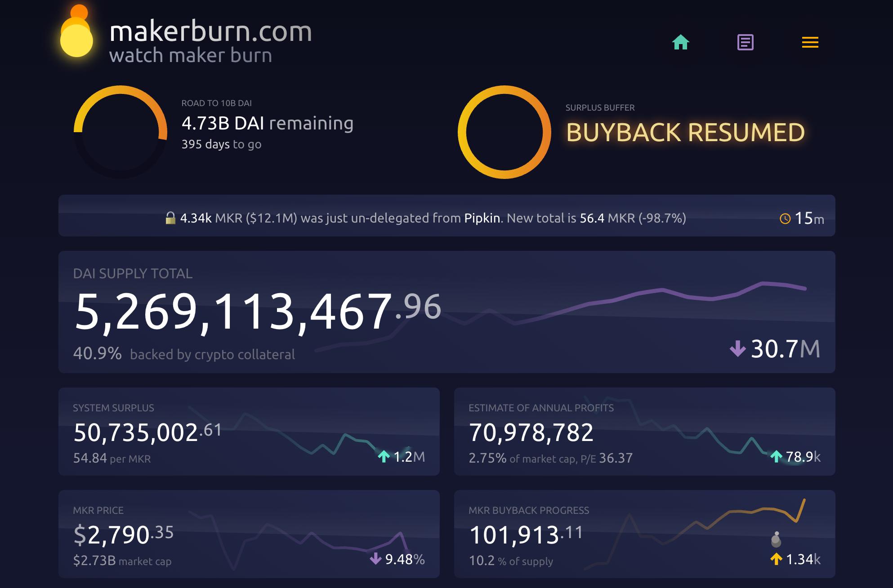Click the gray marker icon on the buyback chart
The width and height of the screenshot is (893, 588).
(x=776, y=539)
